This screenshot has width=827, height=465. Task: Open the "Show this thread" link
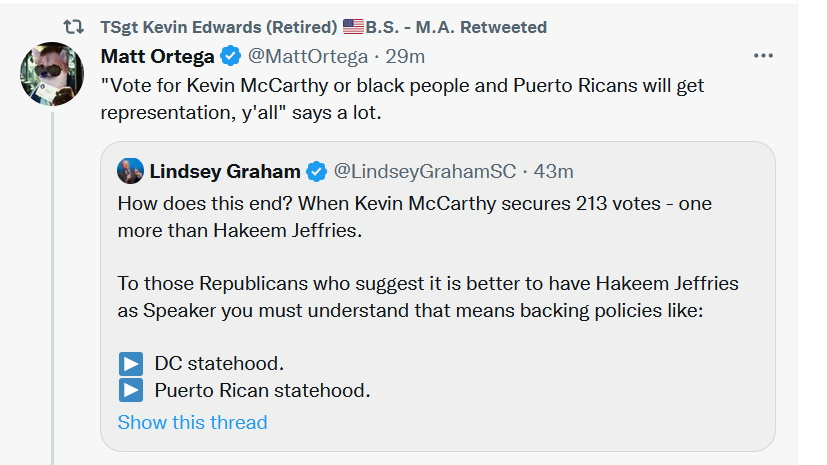click(192, 422)
